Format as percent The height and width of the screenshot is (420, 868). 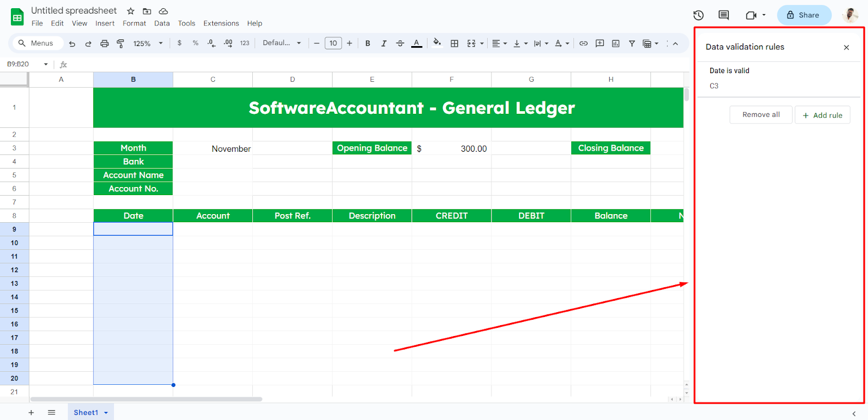[x=195, y=43]
